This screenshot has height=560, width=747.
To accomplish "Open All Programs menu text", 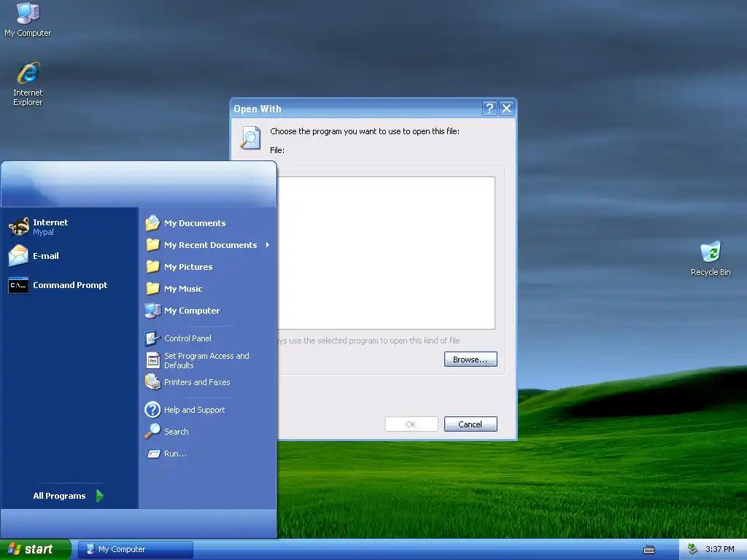I will tap(59, 496).
